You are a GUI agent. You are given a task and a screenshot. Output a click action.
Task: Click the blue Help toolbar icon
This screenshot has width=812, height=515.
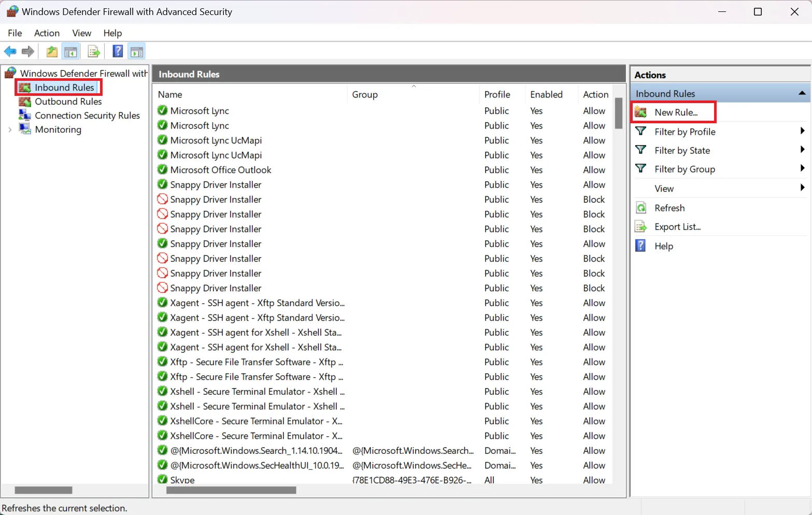118,51
